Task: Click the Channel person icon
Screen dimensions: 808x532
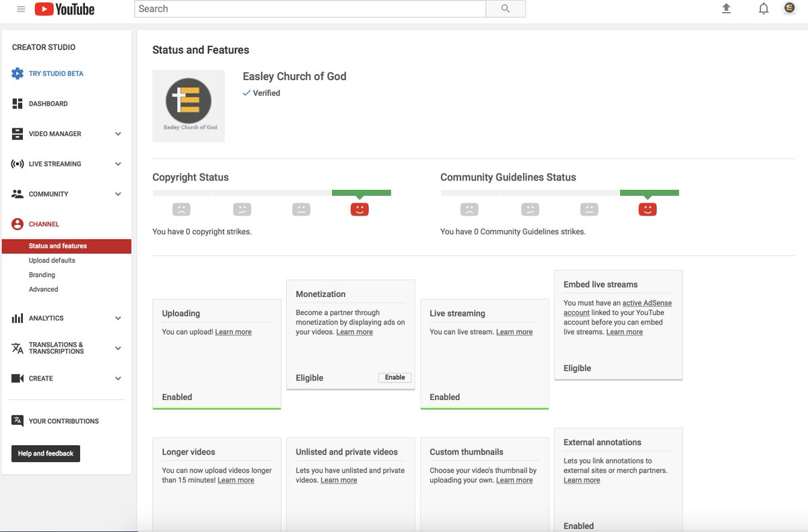Action: (x=18, y=224)
